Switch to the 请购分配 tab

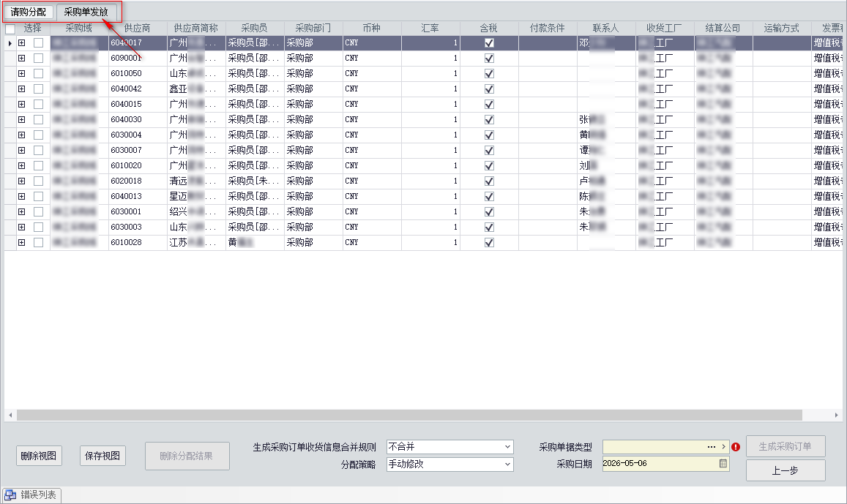[28, 12]
